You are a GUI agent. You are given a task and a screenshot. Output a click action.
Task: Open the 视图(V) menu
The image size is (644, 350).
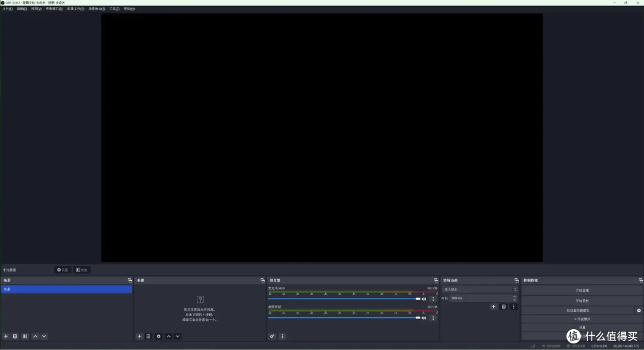coord(36,8)
